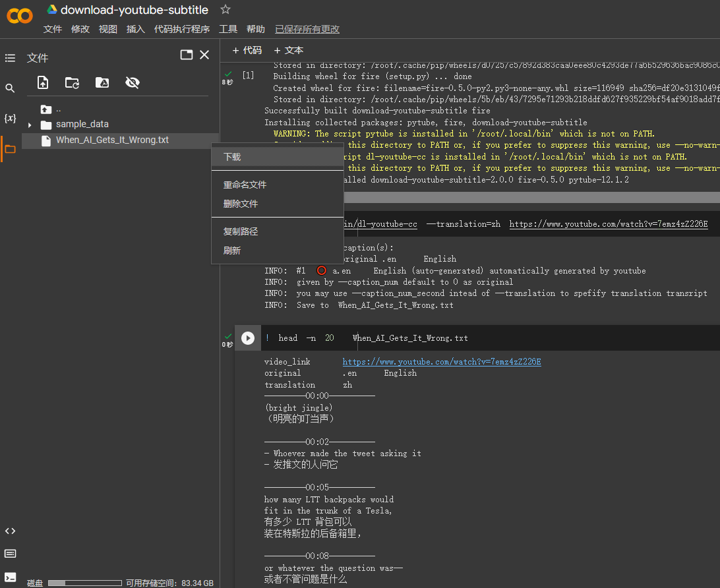Toggle hidden files visibility with the eye icon
Screen dimensions: 720x588
[132, 82]
